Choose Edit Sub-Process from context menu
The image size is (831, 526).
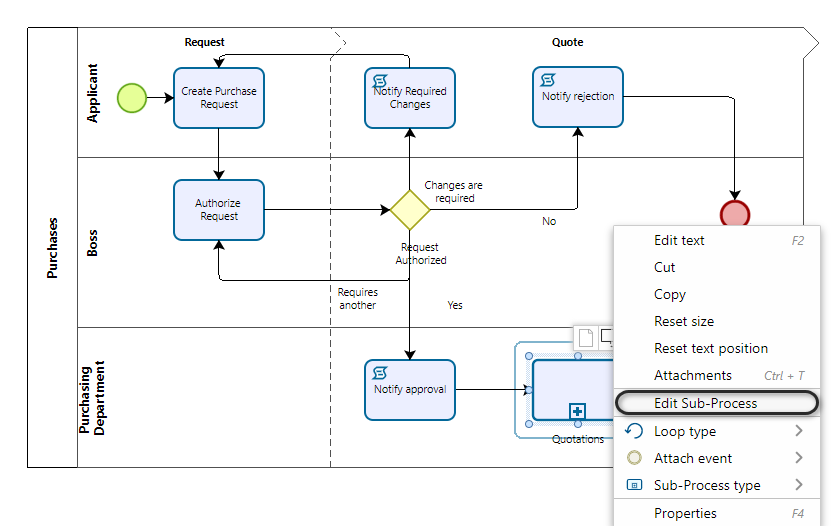tap(705, 403)
